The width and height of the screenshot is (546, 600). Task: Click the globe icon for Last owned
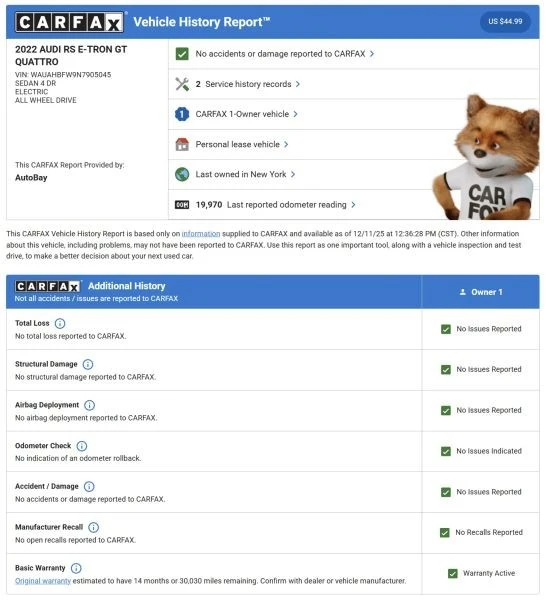(182, 174)
